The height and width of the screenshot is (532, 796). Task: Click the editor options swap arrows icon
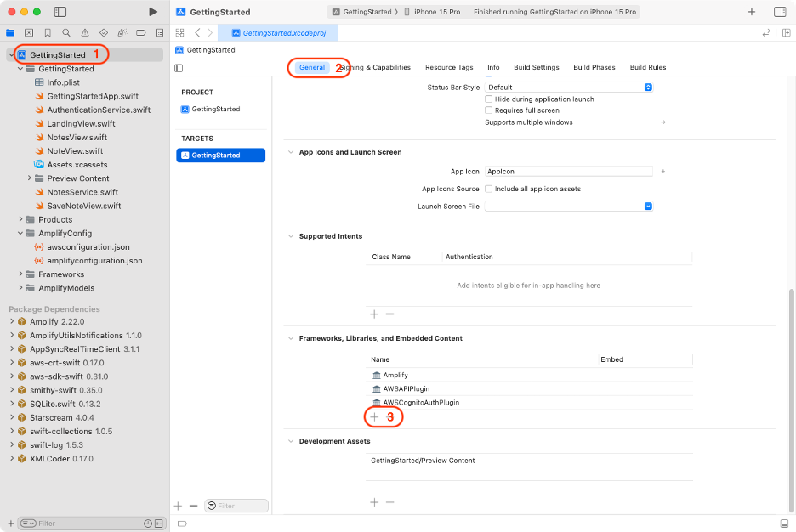pos(766,33)
